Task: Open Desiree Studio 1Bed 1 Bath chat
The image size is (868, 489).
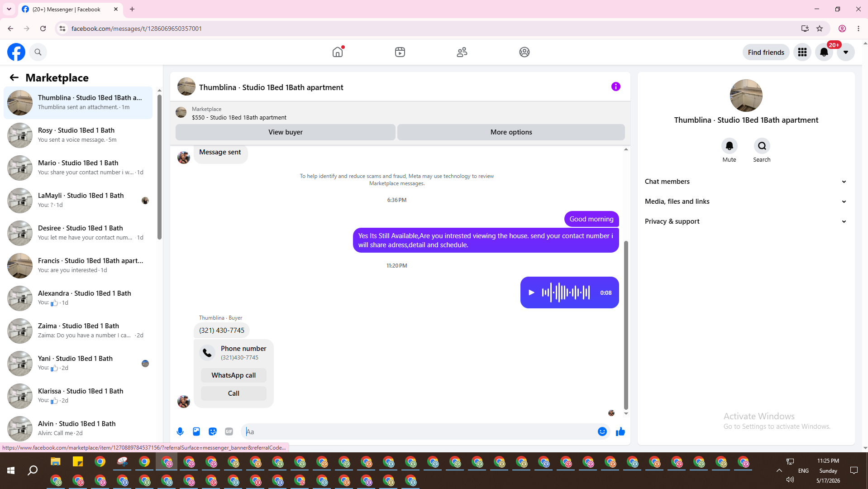Action: tap(78, 233)
